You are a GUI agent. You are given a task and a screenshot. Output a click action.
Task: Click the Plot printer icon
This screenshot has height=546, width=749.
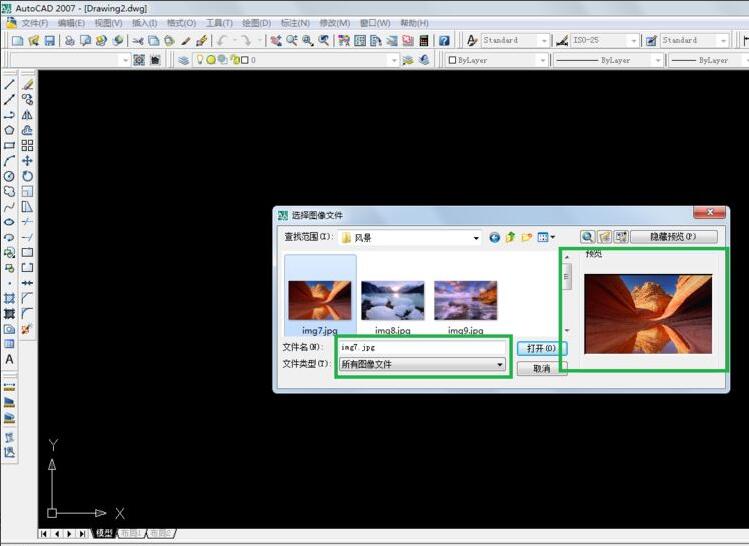coord(70,41)
